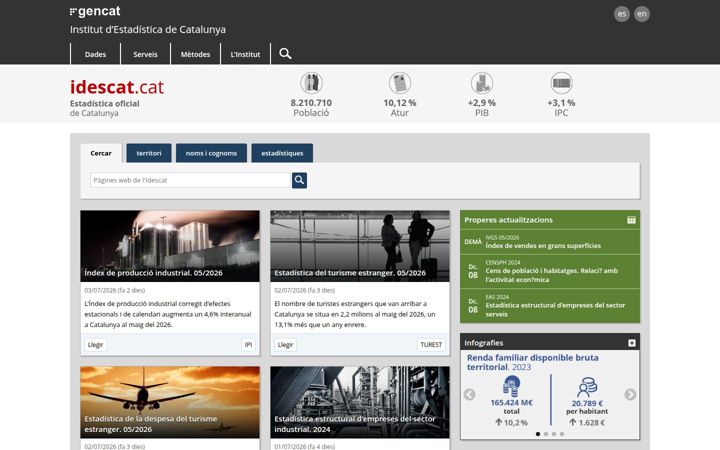The image size is (720, 450).
Task: Open calendar icon in Properes actualitzacions
Action: click(631, 220)
